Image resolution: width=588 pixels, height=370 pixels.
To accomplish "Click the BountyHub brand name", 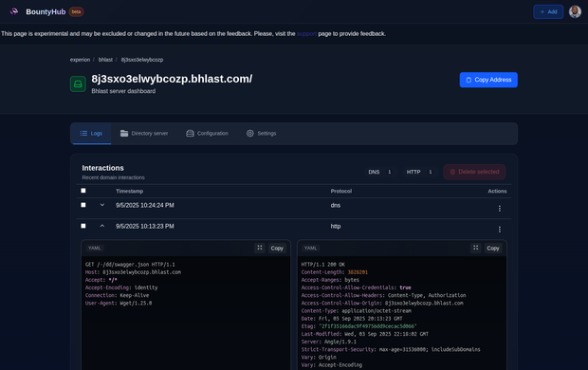I will click(46, 12).
